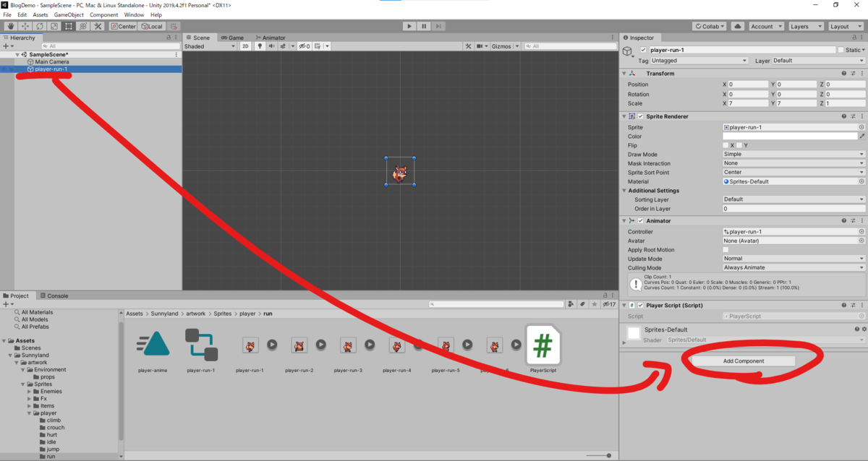
Task: Open the Shaded draw mode dropdown
Action: pos(210,46)
